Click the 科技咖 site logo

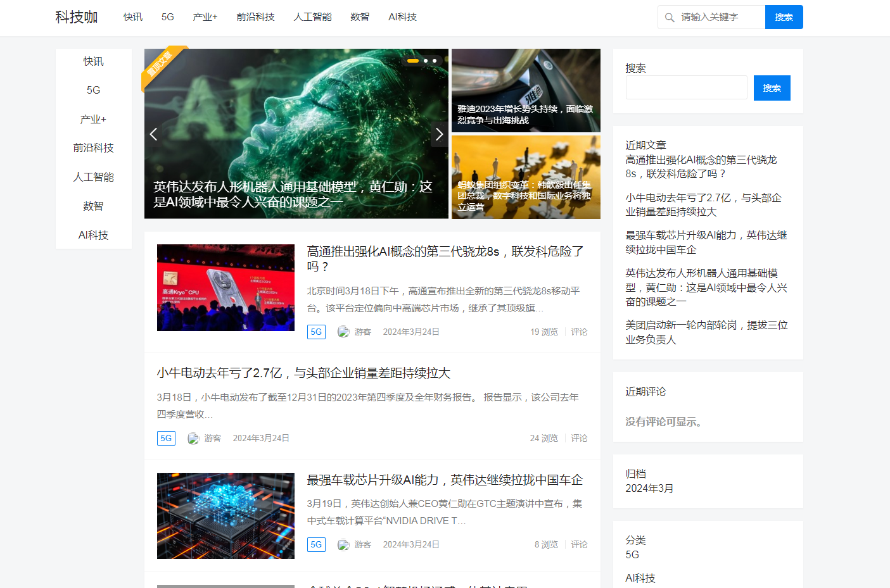[77, 17]
